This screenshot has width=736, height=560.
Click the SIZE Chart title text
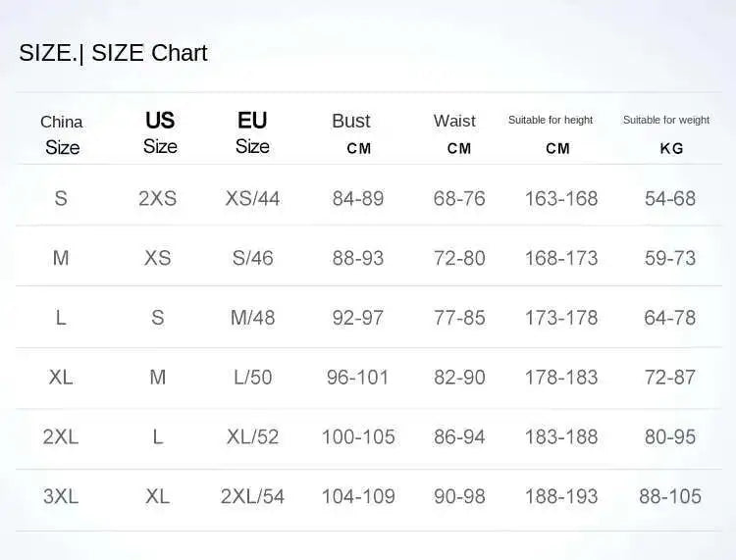pos(113,53)
